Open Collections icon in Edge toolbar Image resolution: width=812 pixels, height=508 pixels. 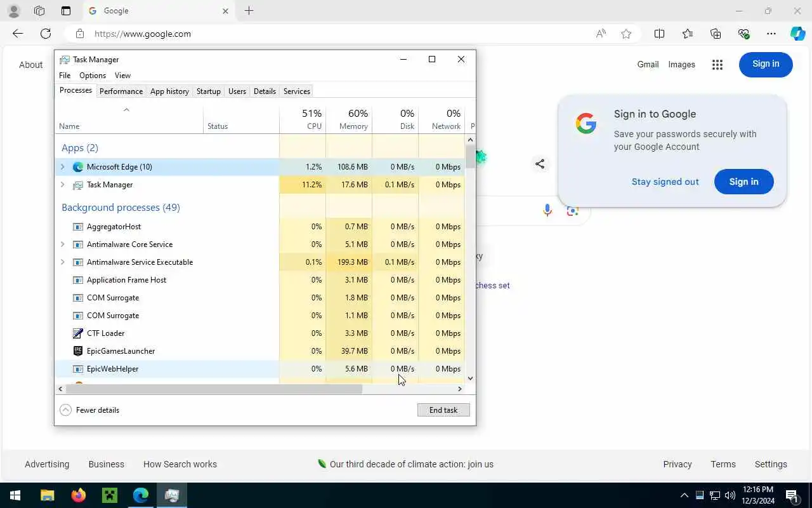(x=716, y=34)
